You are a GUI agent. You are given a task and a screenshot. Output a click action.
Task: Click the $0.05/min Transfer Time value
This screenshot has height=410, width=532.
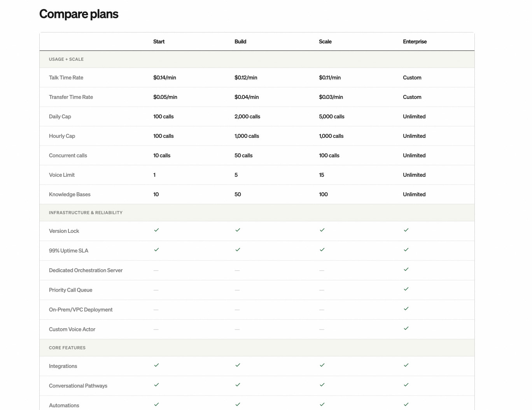[x=165, y=97]
